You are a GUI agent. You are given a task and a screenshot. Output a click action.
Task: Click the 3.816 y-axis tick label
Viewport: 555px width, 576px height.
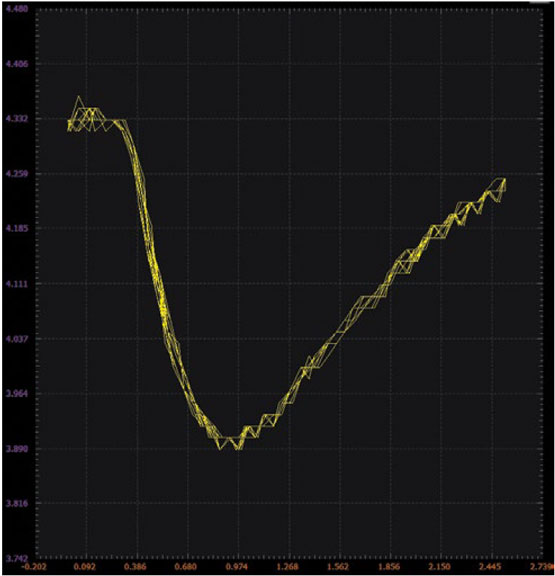click(17, 503)
